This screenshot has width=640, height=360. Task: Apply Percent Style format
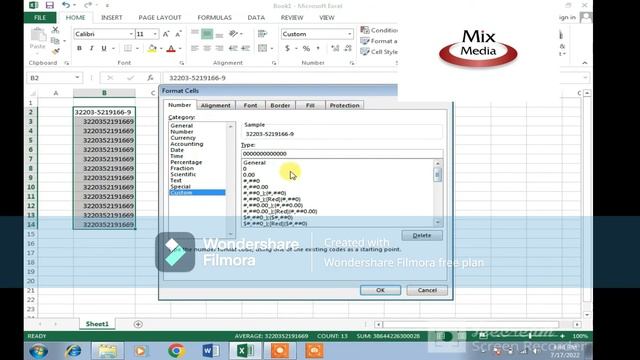point(306,49)
